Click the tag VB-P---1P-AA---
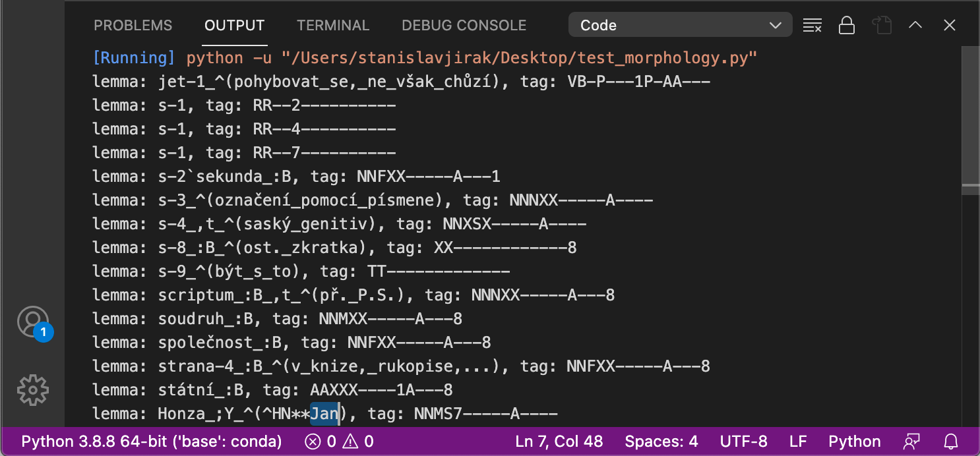This screenshot has height=456, width=980. click(x=638, y=82)
